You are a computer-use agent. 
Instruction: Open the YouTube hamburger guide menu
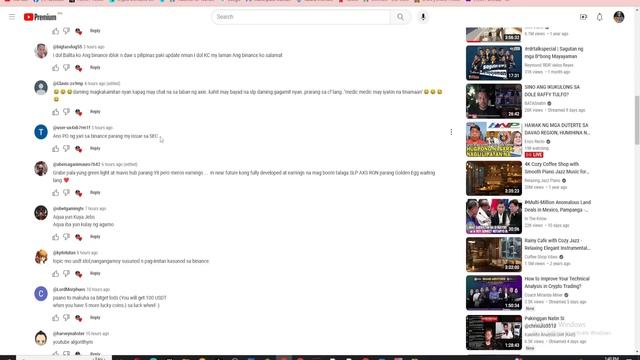(x=12, y=17)
